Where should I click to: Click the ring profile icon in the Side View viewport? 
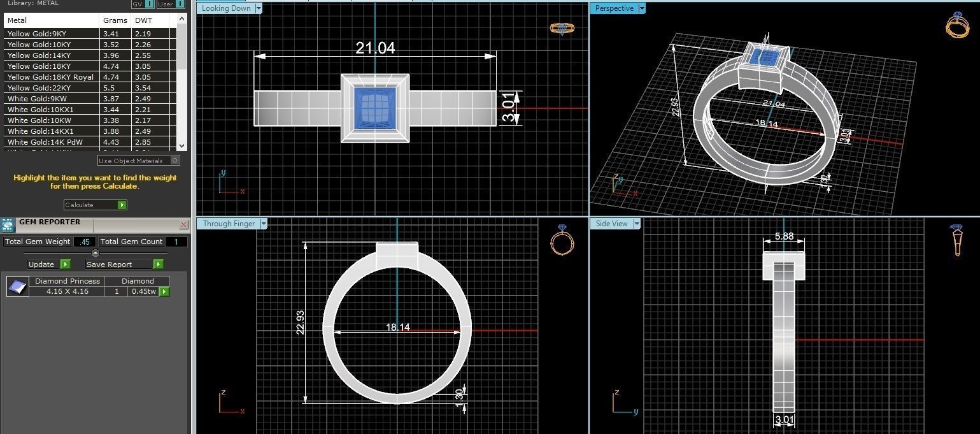pyautogui.click(x=956, y=240)
